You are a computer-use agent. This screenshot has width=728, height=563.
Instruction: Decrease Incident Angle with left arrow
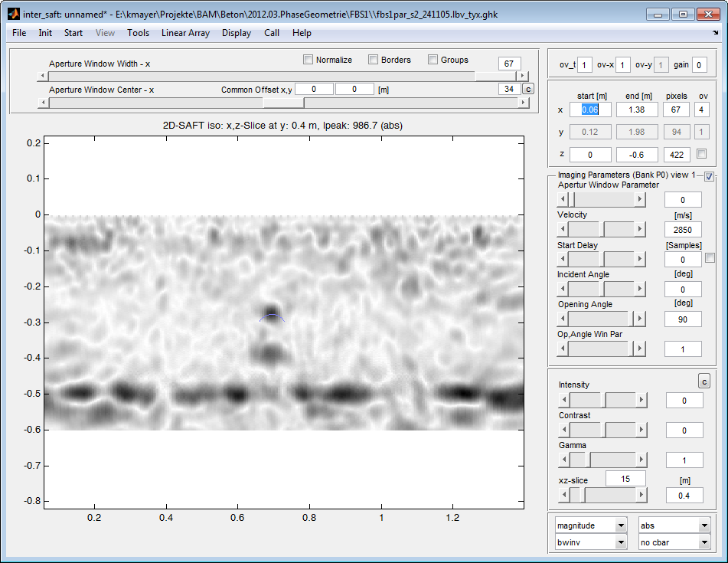(x=562, y=289)
